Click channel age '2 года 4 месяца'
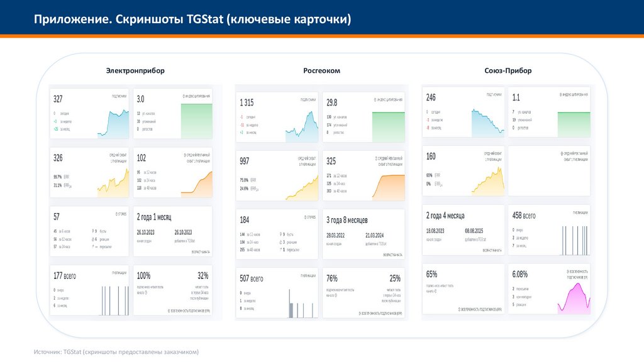Viewport: 644px width, 362px height. click(445, 216)
